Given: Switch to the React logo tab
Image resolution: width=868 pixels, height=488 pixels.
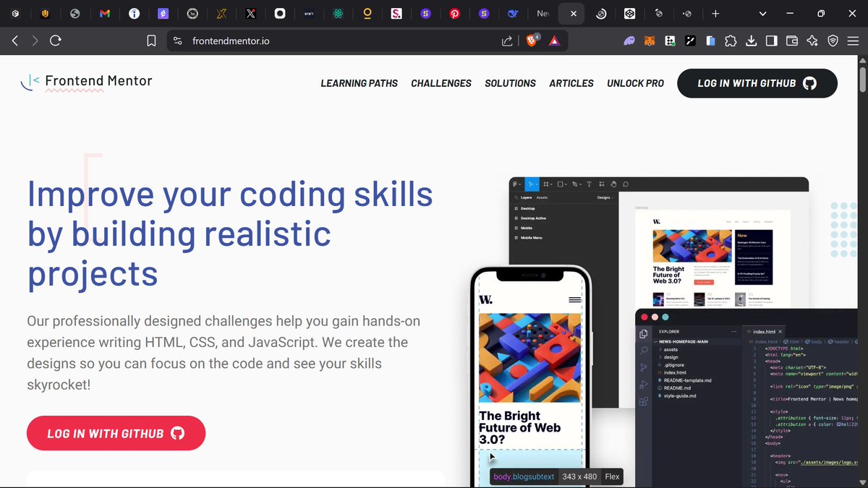Looking at the screenshot, I should pos(338,13).
